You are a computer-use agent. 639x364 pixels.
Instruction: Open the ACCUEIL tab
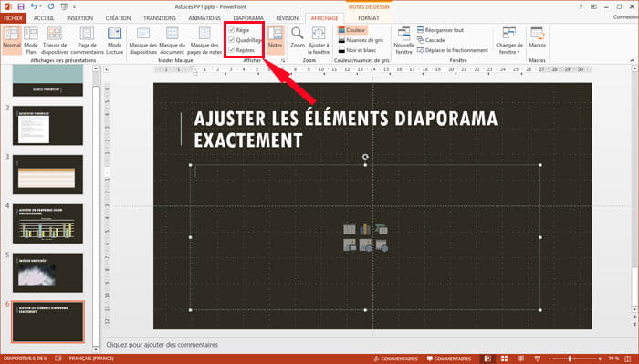(x=44, y=18)
